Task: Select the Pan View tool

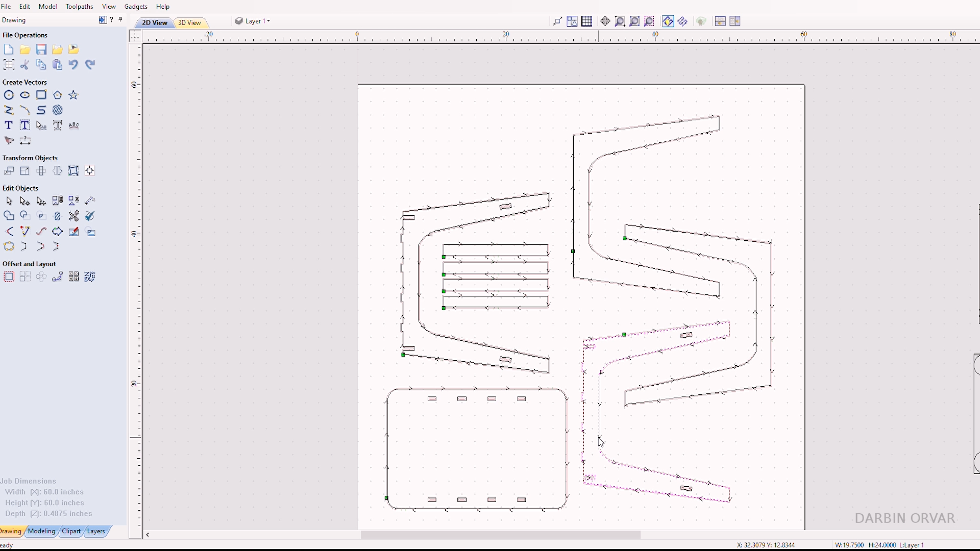Action: click(x=605, y=21)
